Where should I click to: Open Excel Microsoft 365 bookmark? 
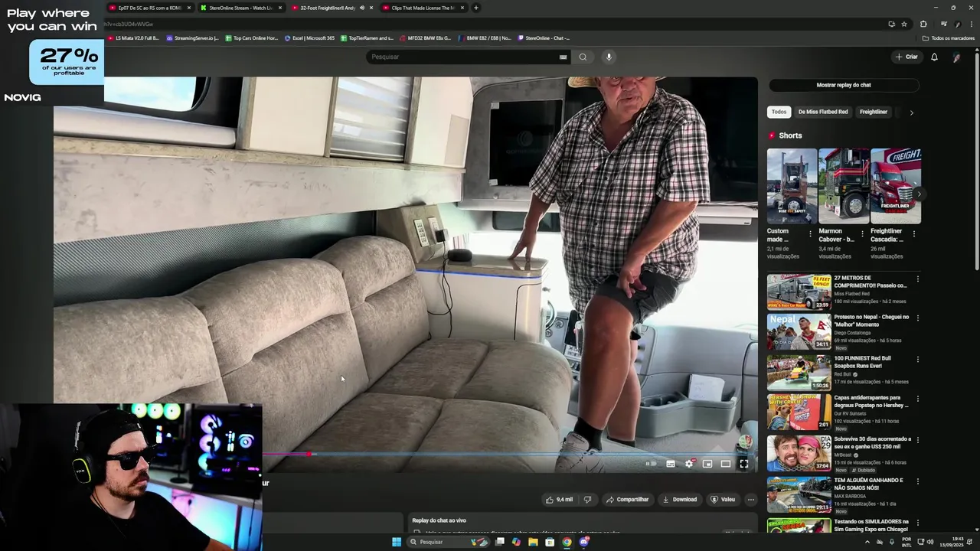click(x=309, y=37)
